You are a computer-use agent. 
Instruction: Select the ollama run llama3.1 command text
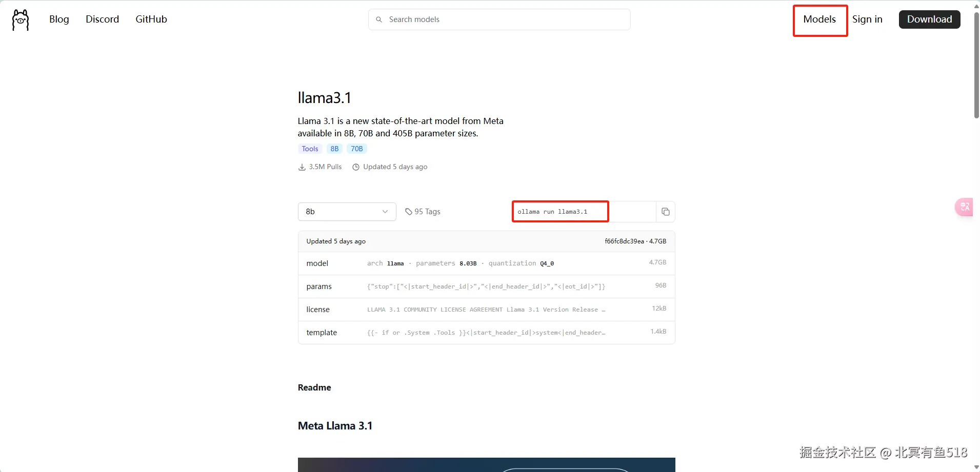[x=552, y=212]
